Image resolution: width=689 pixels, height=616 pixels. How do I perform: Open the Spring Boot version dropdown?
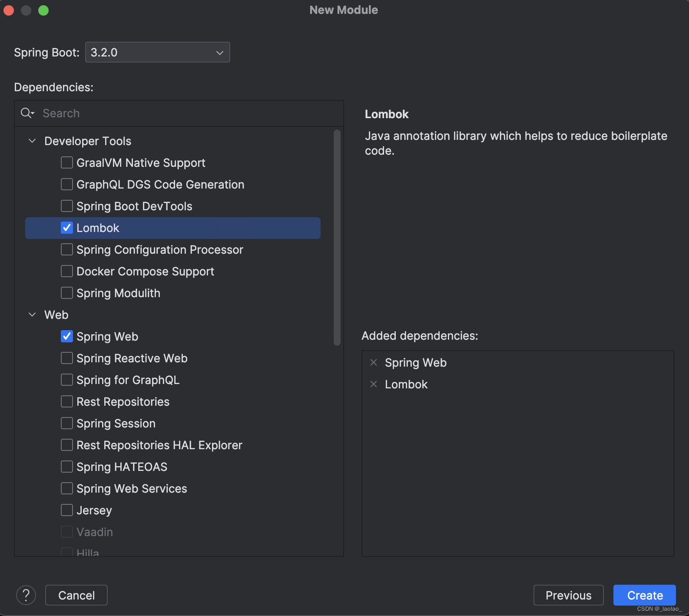tap(158, 52)
